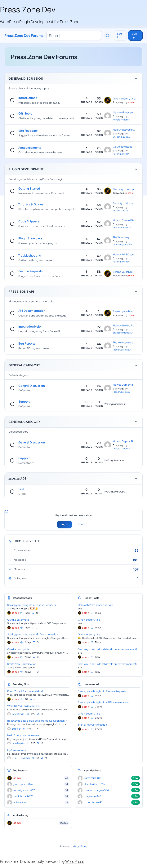
Task: Click the Troubleshooting forum circle icon
Action: point(12,258)
